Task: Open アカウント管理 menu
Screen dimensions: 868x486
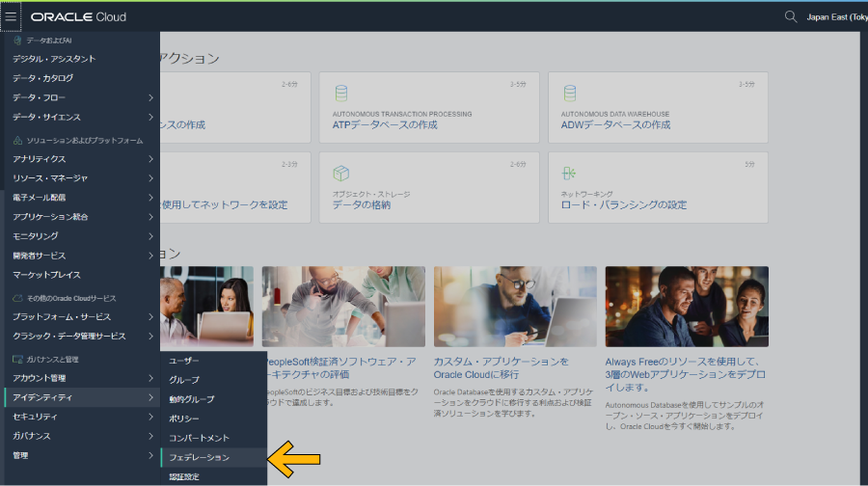Action: tap(82, 378)
